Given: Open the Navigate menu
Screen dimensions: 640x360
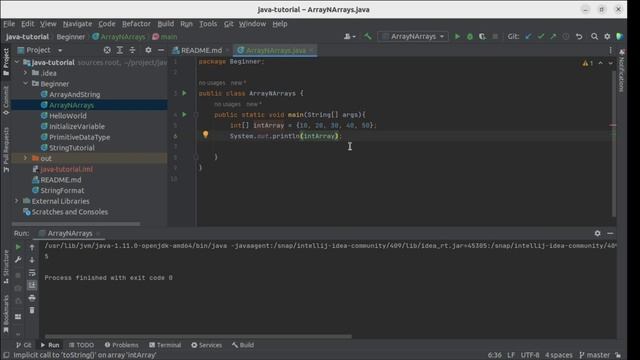Looking at the screenshot, I should pos(77,24).
